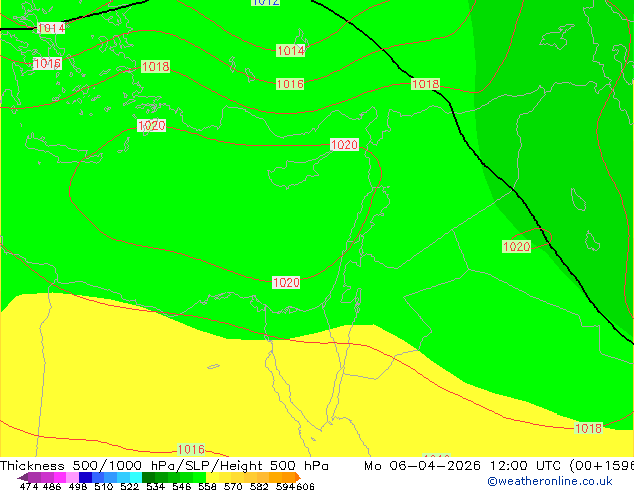Click the orange right arrow end of the color bar
Viewport: 634px width, 490px height.
coord(298,477)
